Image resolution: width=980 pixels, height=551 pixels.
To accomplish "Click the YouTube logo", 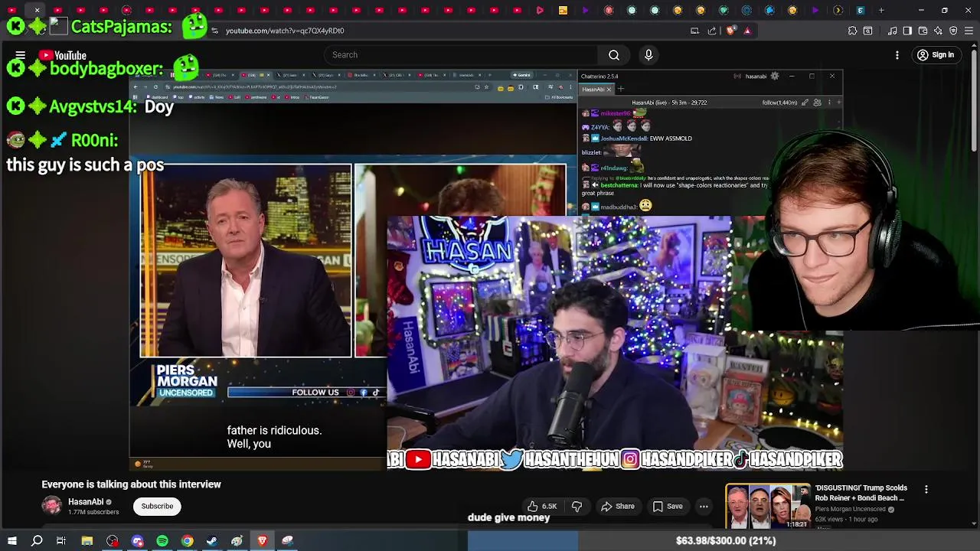I will pos(63,55).
